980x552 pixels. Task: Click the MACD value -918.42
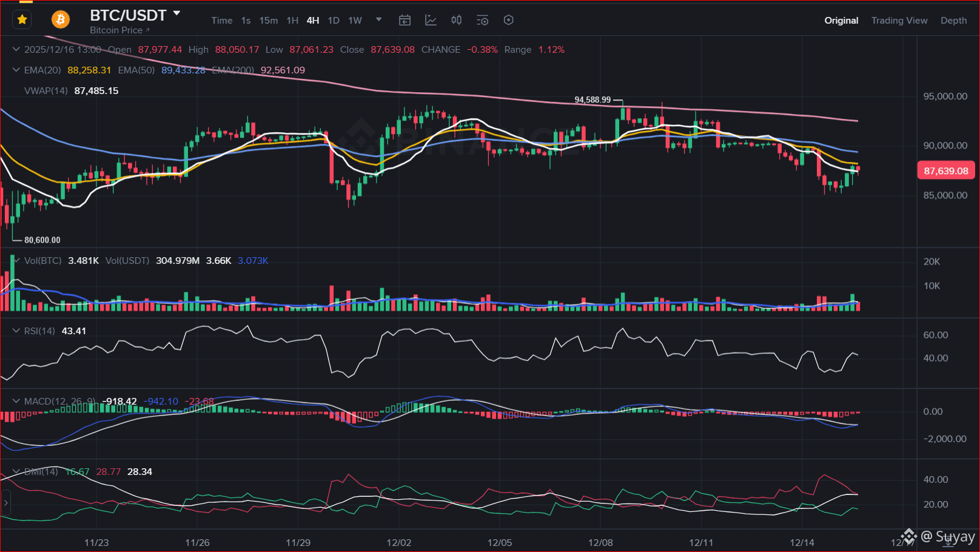tap(119, 402)
